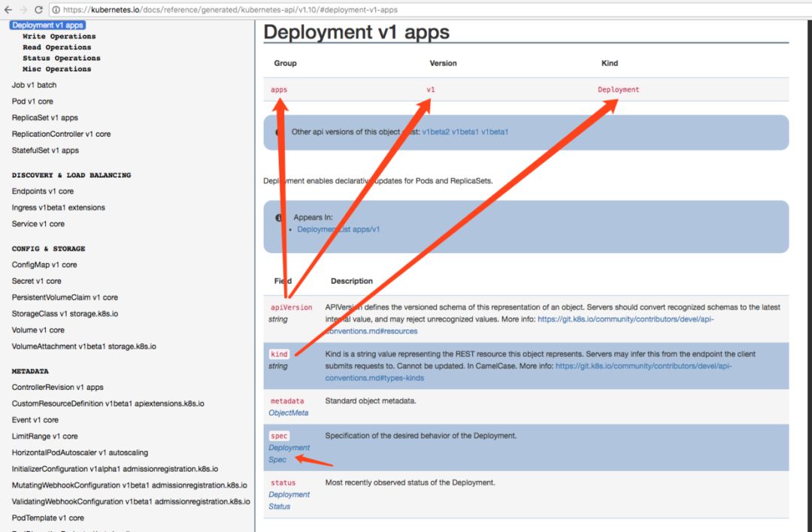Click the metadata field name
Viewport: 812px width, 532px height.
point(287,401)
